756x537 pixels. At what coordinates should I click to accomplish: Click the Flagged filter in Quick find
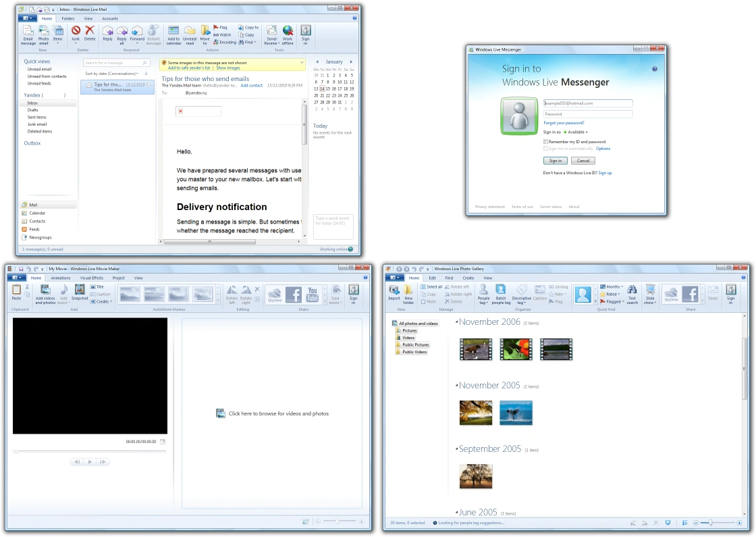(x=610, y=301)
